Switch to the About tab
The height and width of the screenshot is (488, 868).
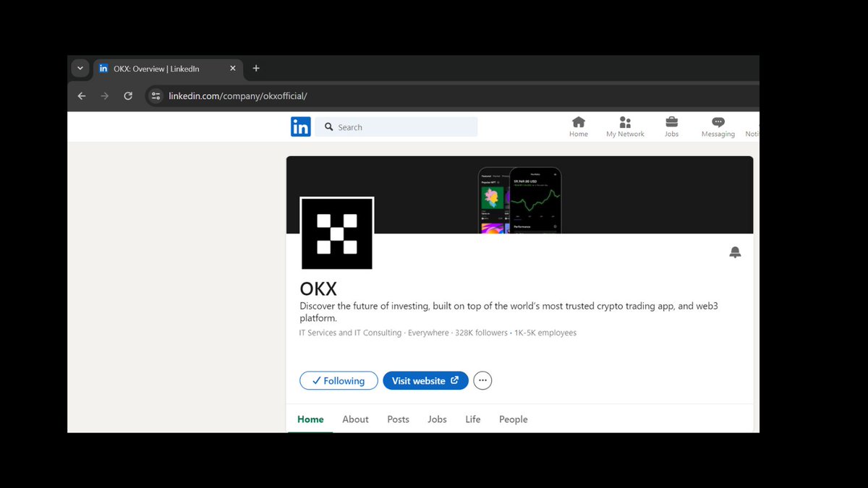(355, 419)
